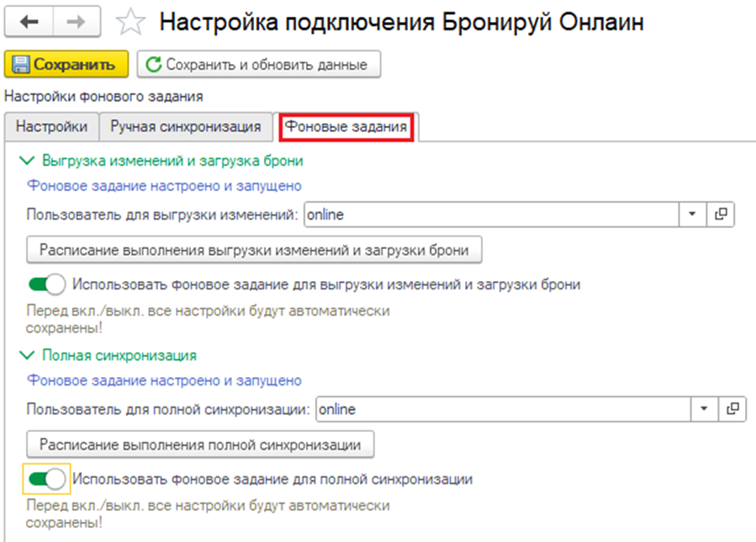Open Расписание выполнения полной синхронизации button
Screen dimensions: 756x542
[200, 444]
